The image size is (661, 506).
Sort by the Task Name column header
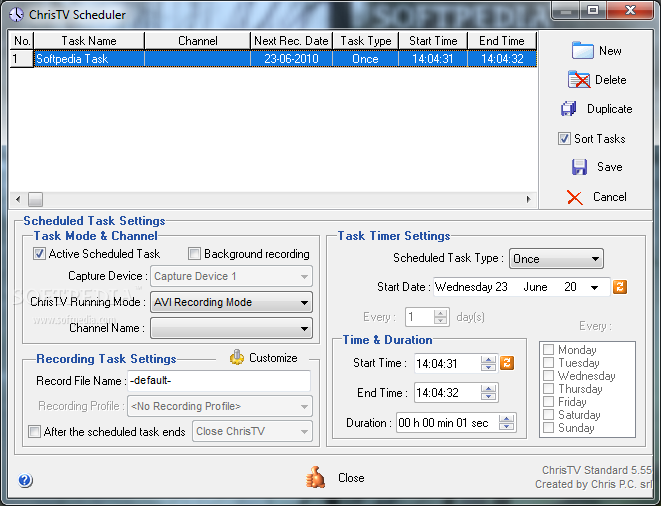click(x=89, y=41)
